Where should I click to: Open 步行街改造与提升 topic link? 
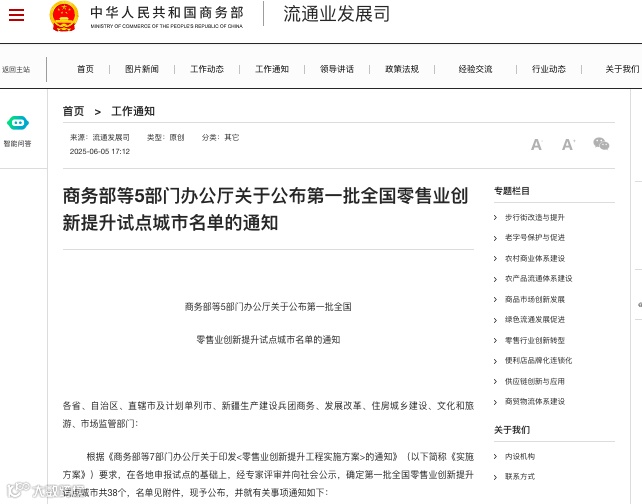(535, 217)
